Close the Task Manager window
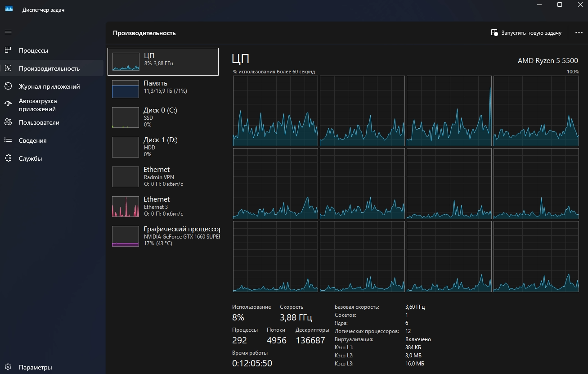 click(x=579, y=5)
